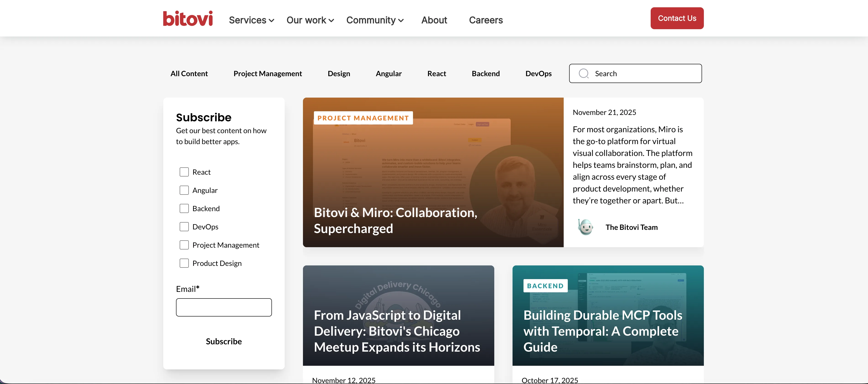The image size is (868, 384).
Task: Click the Miro article excerpt paragraph
Action: [x=632, y=165]
